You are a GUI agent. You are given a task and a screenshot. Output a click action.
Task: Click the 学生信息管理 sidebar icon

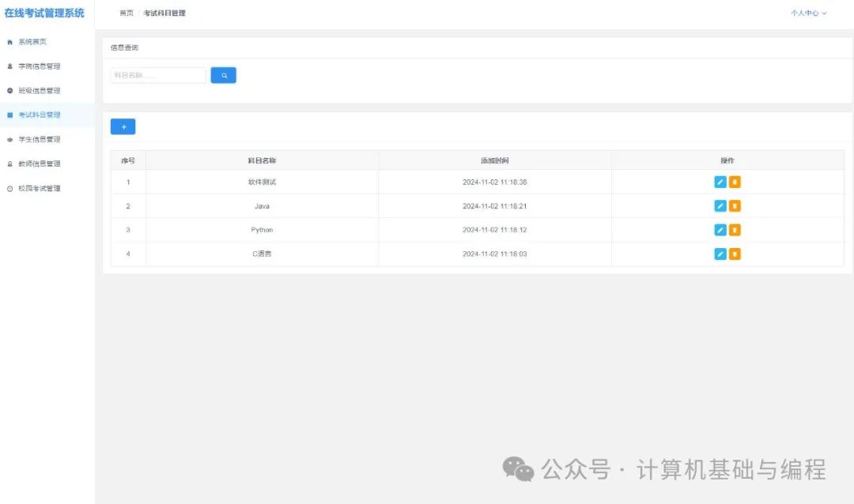point(9,139)
